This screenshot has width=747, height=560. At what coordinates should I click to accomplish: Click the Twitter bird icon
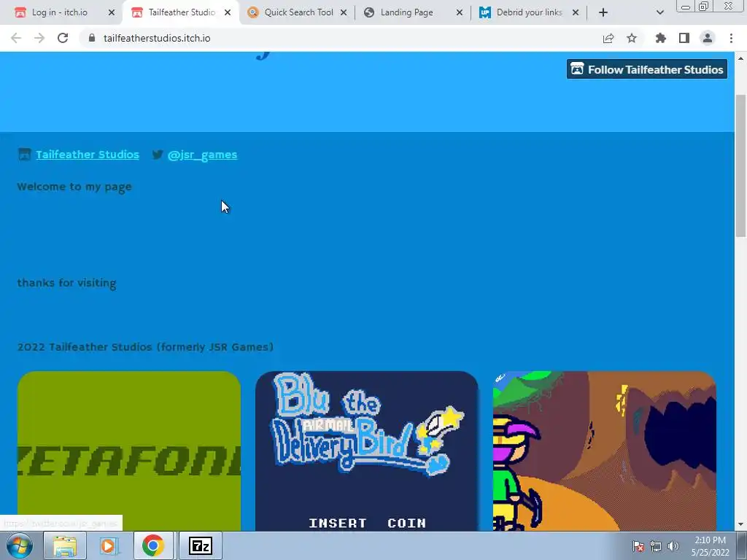(x=158, y=155)
